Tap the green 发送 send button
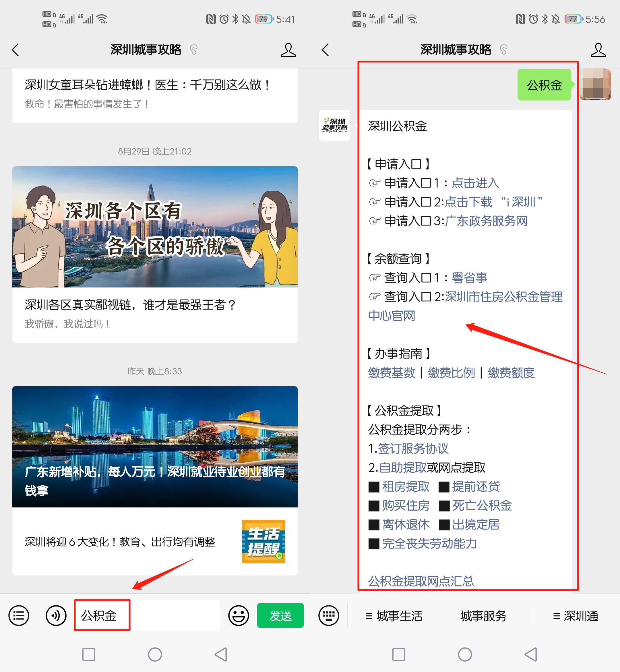This screenshot has width=620, height=672. point(280,616)
